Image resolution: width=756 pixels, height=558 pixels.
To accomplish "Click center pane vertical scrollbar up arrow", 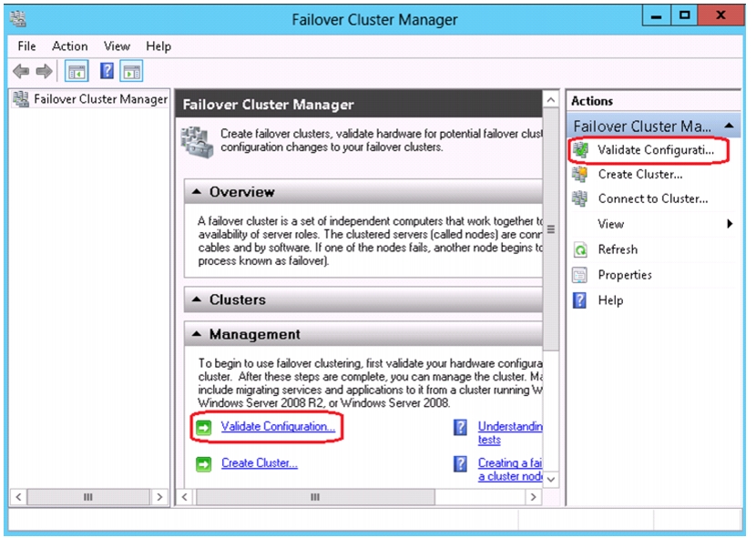I will click(551, 100).
